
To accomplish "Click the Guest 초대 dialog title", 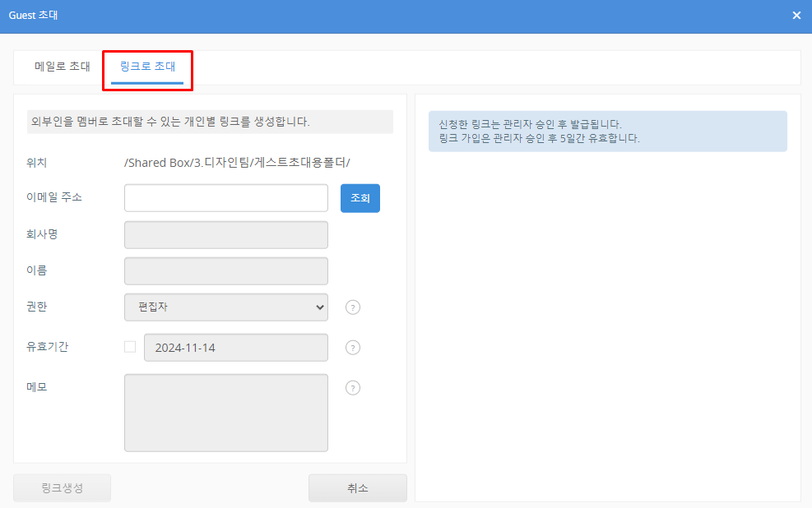I will (x=34, y=16).
